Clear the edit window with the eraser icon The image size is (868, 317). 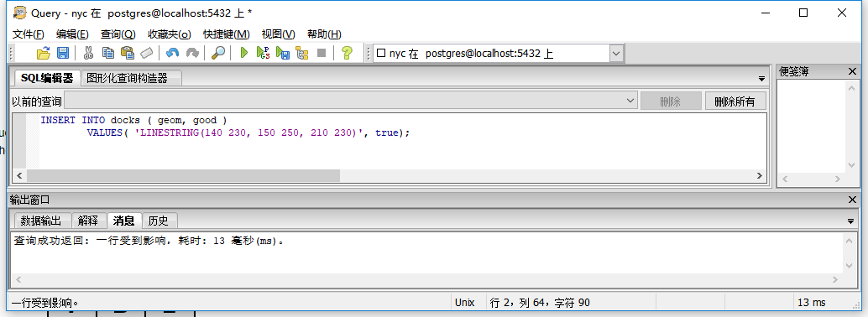click(146, 53)
